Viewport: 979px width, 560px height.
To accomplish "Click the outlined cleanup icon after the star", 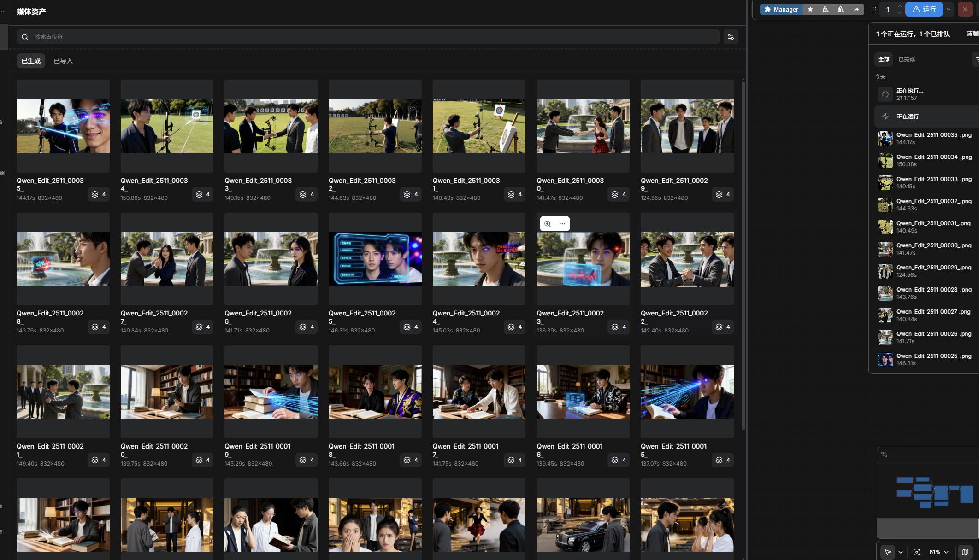I will 826,9.
